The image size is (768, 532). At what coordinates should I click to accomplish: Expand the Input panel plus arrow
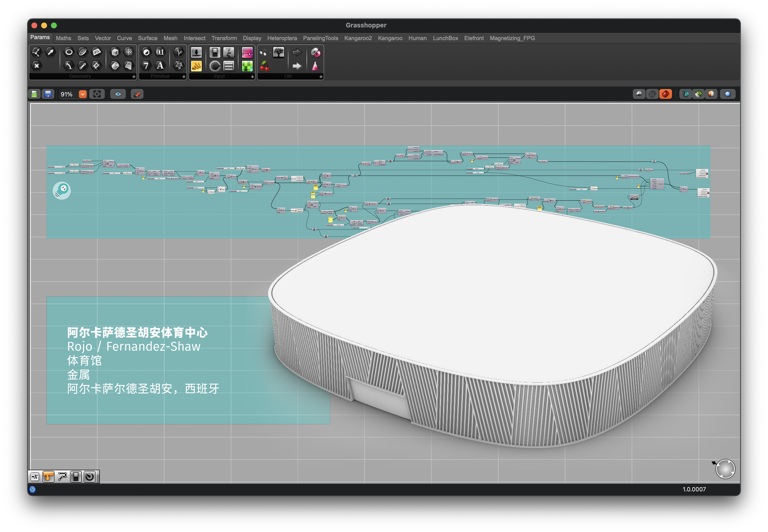pyautogui.click(x=252, y=77)
